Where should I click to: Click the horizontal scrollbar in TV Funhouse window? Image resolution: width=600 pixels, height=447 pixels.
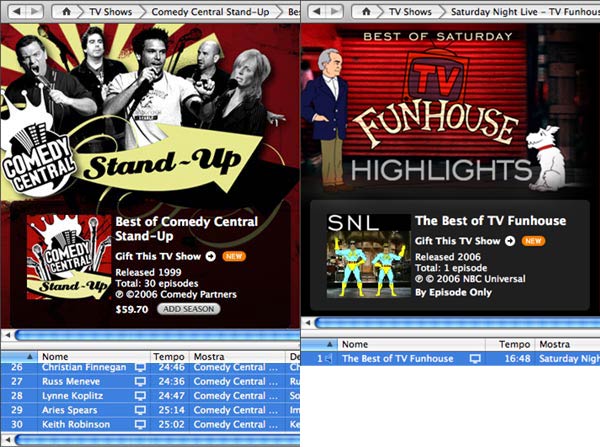[x=457, y=323]
